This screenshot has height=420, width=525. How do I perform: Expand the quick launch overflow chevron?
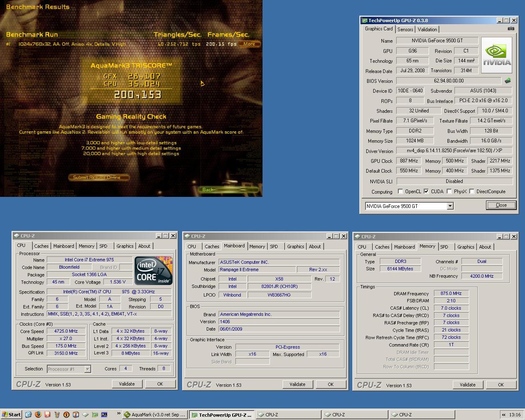tap(119, 414)
